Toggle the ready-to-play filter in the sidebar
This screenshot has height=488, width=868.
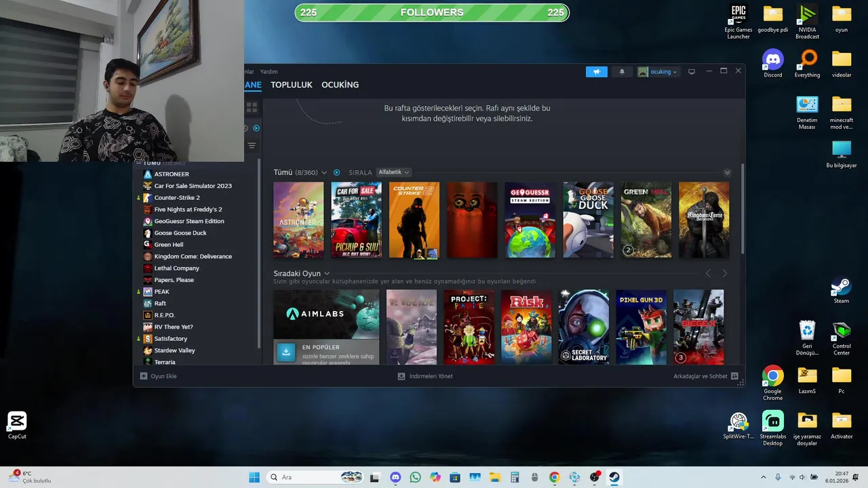[x=256, y=128]
